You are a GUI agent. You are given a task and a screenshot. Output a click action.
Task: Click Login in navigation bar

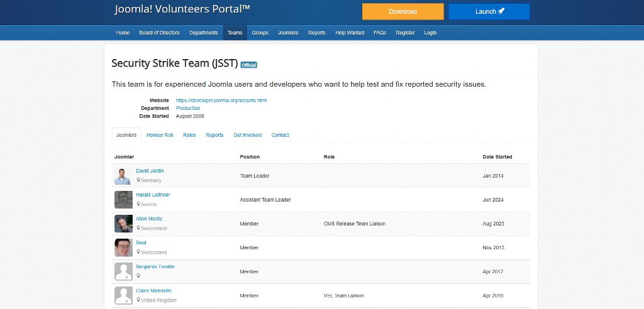pos(430,33)
